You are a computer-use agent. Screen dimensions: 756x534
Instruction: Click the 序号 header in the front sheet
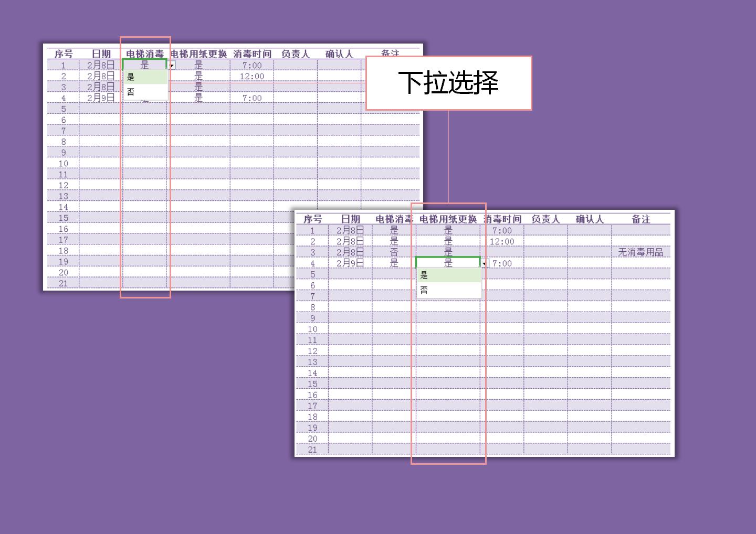pyautogui.click(x=313, y=219)
